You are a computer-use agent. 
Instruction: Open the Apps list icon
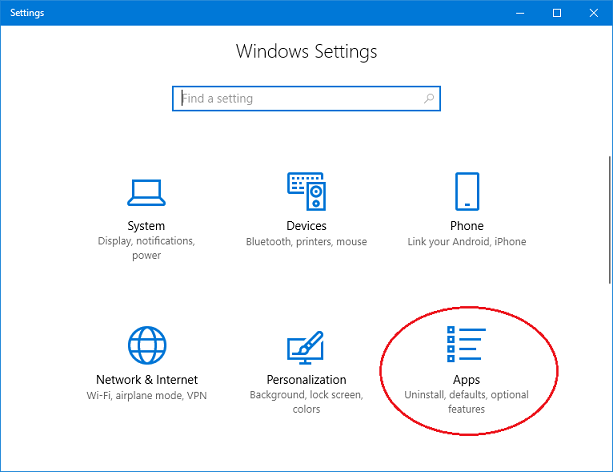pos(466,345)
